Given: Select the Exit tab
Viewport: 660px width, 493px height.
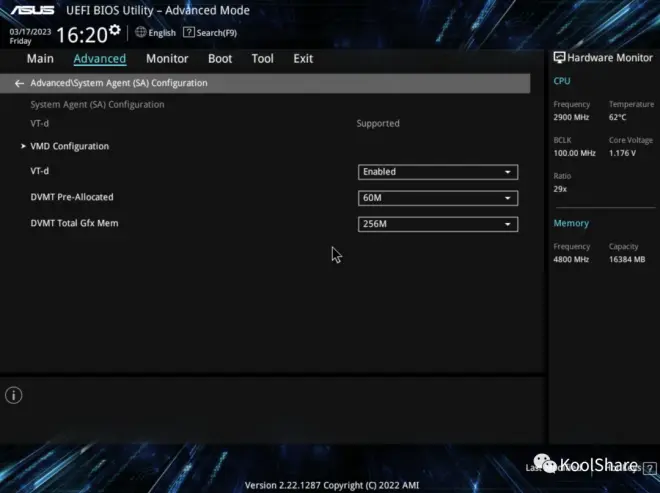Looking at the screenshot, I should [x=303, y=59].
